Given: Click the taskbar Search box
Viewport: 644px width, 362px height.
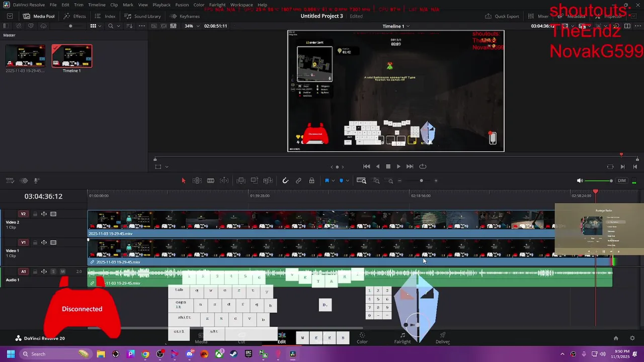Looking at the screenshot, I should [56, 354].
